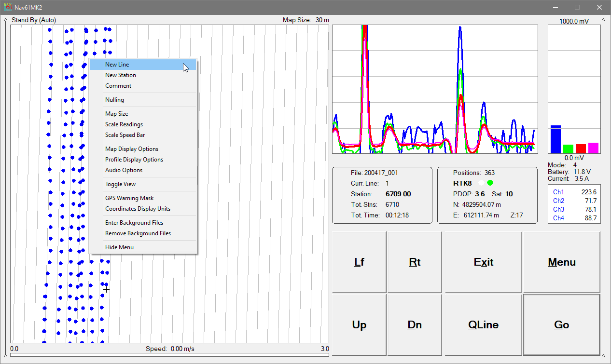The image size is (611, 364).
Task: Click northing N: 4829504.07 m
Action: point(477,204)
